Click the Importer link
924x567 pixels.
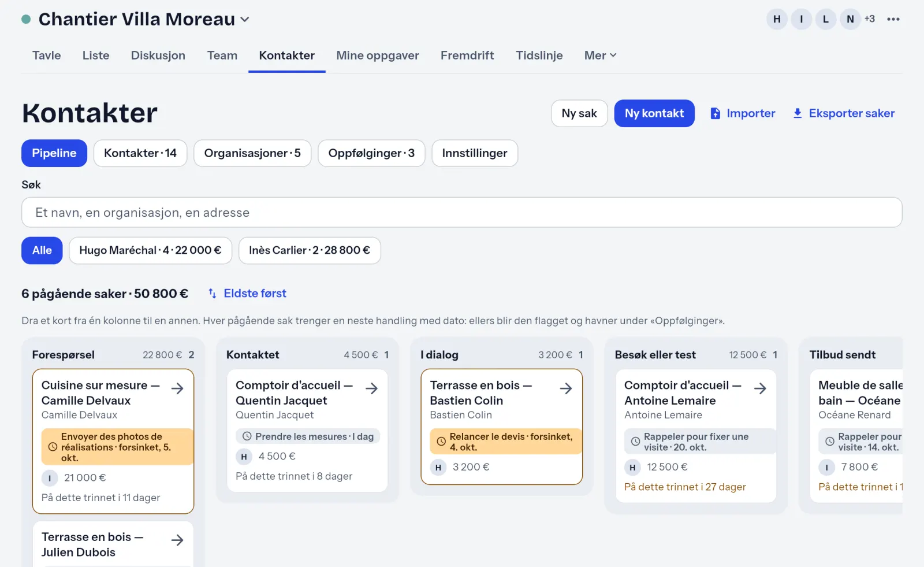[743, 113]
